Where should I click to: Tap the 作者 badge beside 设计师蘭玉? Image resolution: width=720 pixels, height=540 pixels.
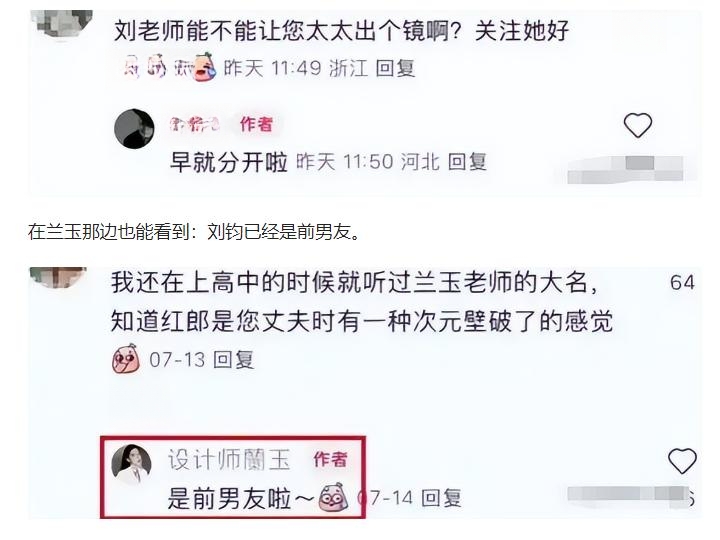330,459
